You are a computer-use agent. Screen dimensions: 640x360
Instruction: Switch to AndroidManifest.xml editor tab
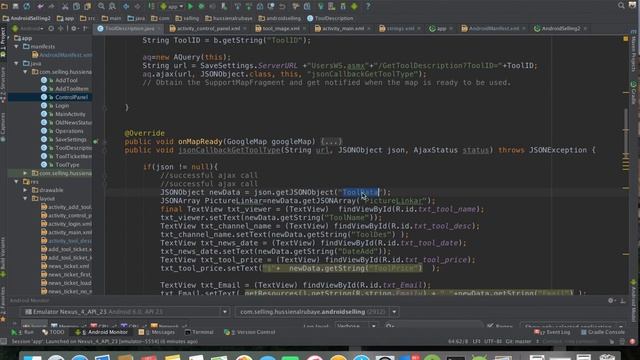point(494,29)
